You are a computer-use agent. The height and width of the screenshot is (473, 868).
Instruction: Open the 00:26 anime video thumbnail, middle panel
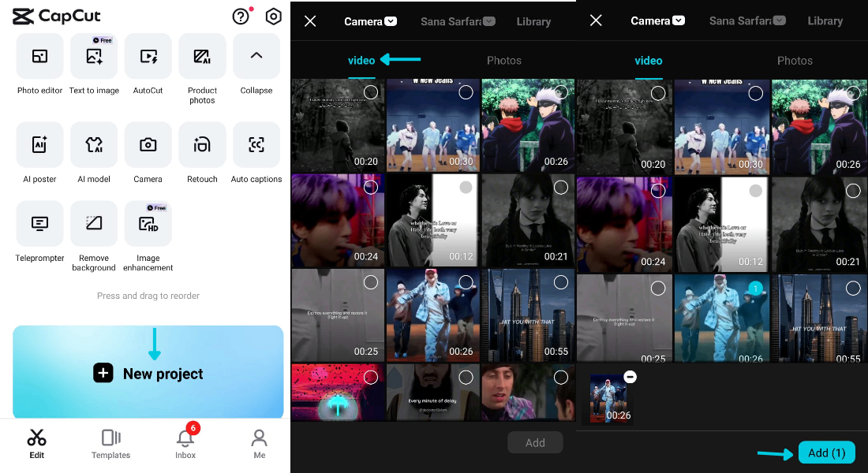click(x=528, y=125)
